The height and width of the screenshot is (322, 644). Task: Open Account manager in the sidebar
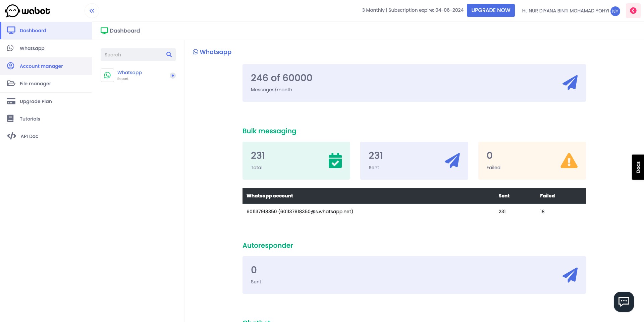tap(46, 66)
